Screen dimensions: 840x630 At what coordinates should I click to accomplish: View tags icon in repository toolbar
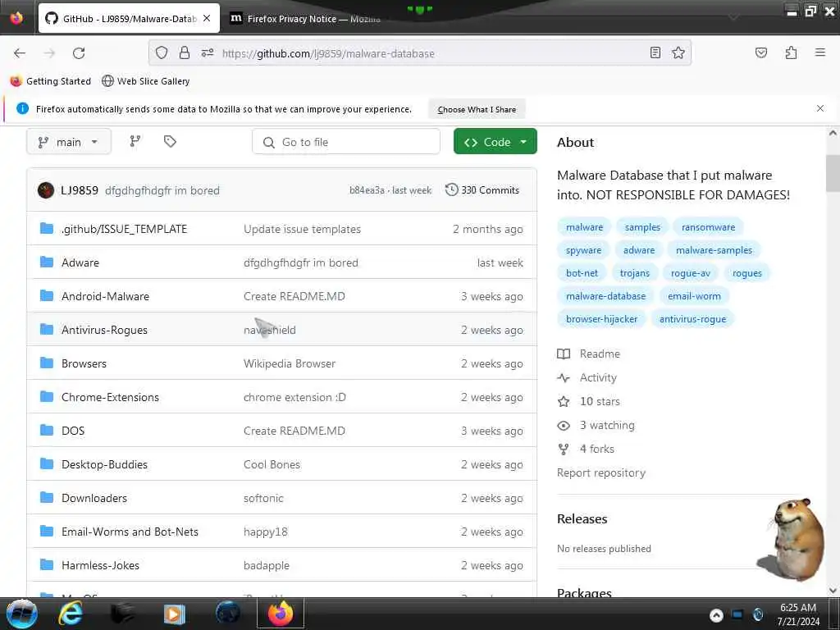(170, 141)
